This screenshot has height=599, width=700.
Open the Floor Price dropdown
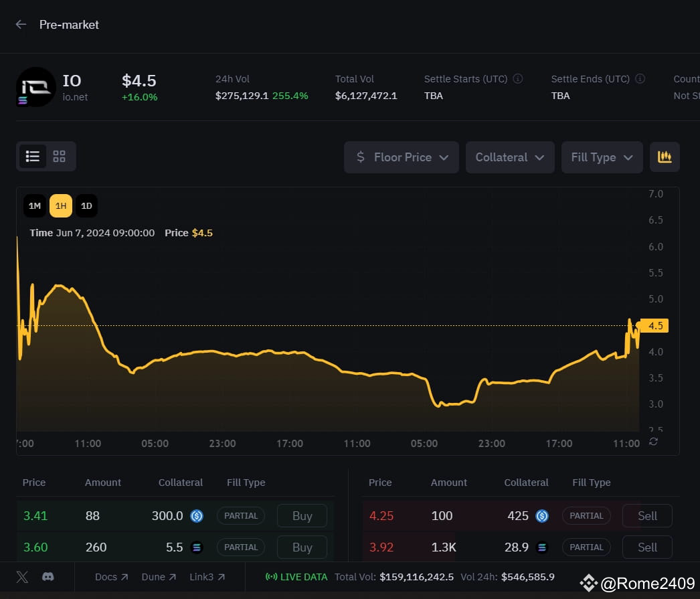point(402,157)
